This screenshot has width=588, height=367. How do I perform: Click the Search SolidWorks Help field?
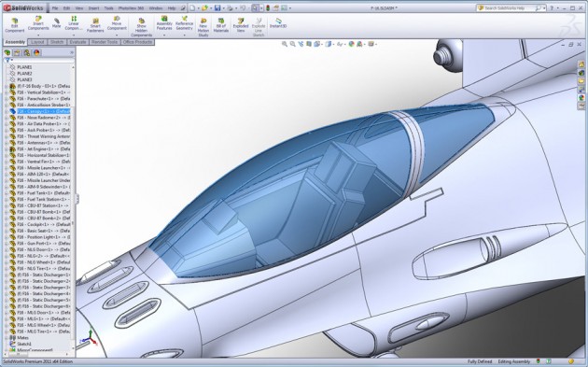pos(510,7)
